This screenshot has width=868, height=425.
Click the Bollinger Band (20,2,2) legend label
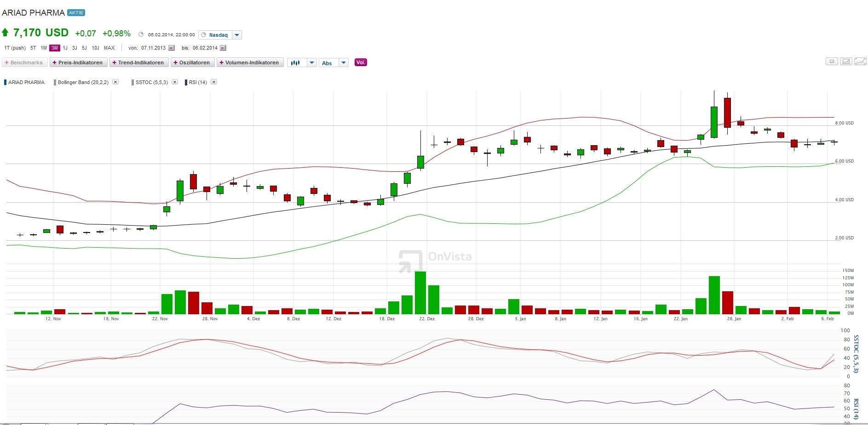tap(83, 82)
